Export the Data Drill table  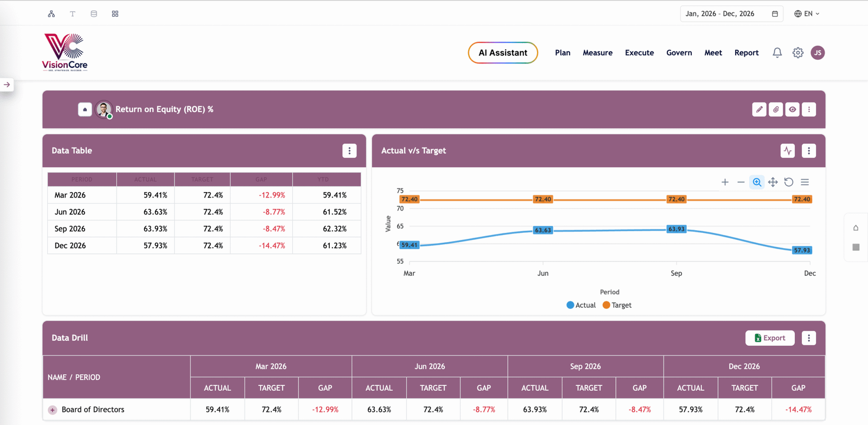pos(770,338)
